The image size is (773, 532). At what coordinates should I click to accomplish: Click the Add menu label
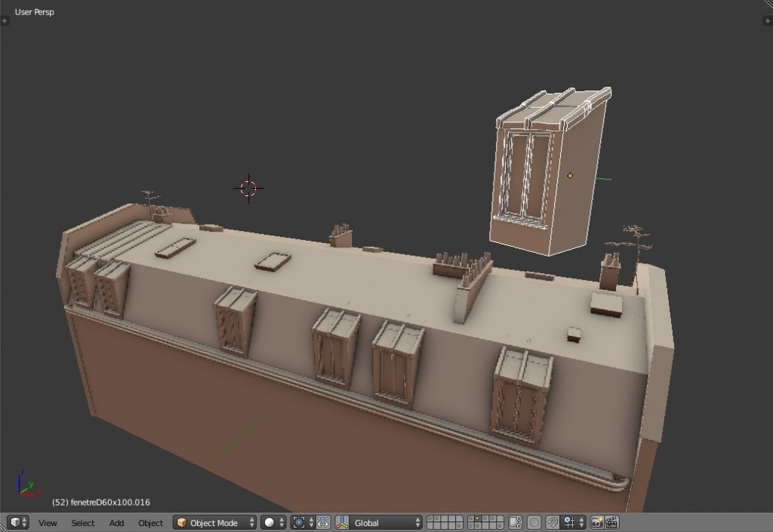(115, 522)
